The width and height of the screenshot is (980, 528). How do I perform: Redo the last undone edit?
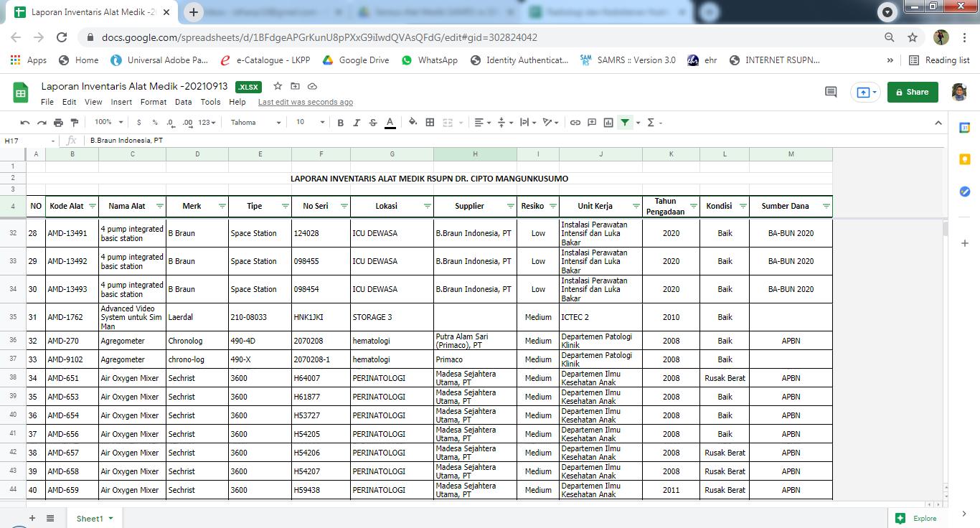42,123
